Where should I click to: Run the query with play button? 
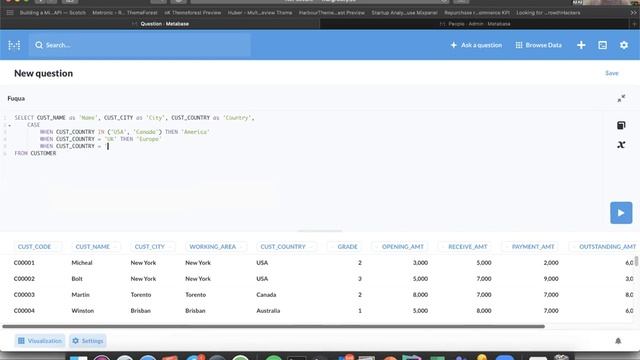(x=621, y=213)
